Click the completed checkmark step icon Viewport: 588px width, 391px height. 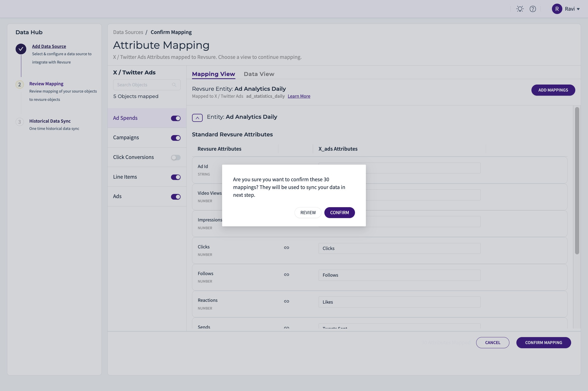21,49
